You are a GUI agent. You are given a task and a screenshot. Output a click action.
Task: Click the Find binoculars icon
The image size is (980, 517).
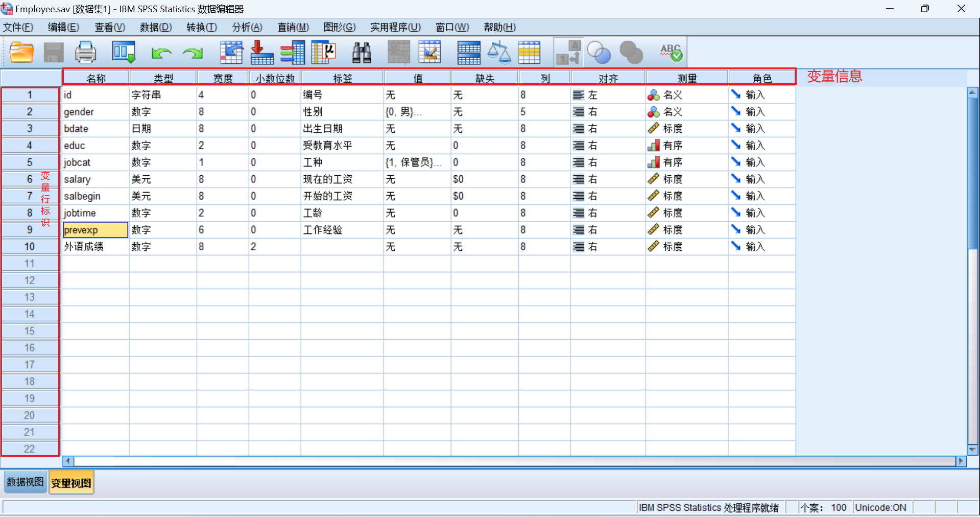362,53
